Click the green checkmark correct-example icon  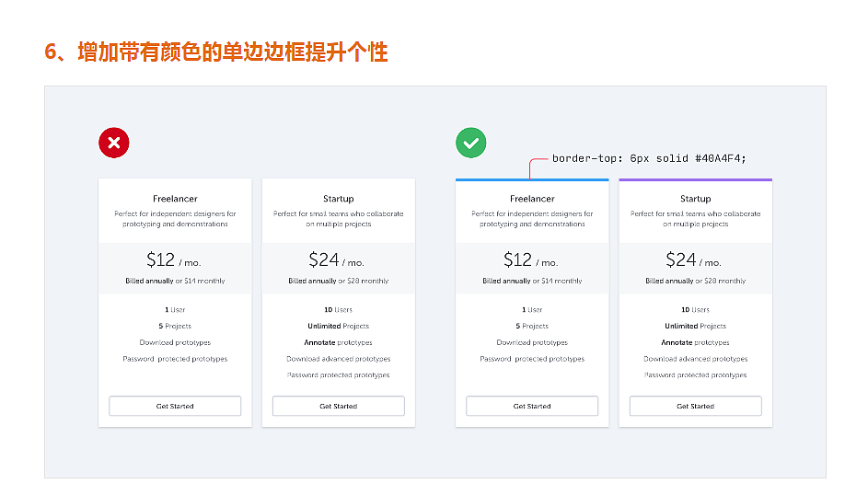[x=470, y=143]
